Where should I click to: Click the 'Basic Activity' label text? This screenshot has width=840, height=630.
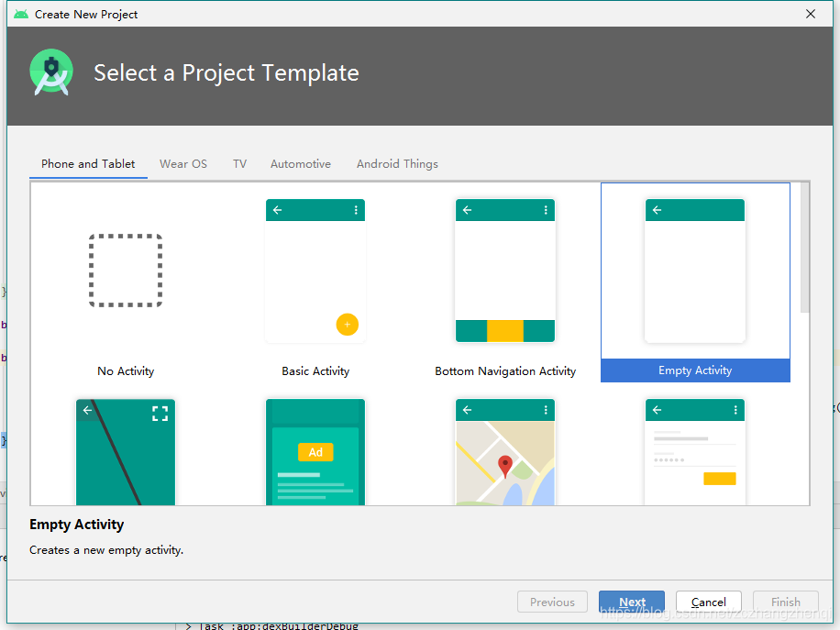(x=315, y=371)
